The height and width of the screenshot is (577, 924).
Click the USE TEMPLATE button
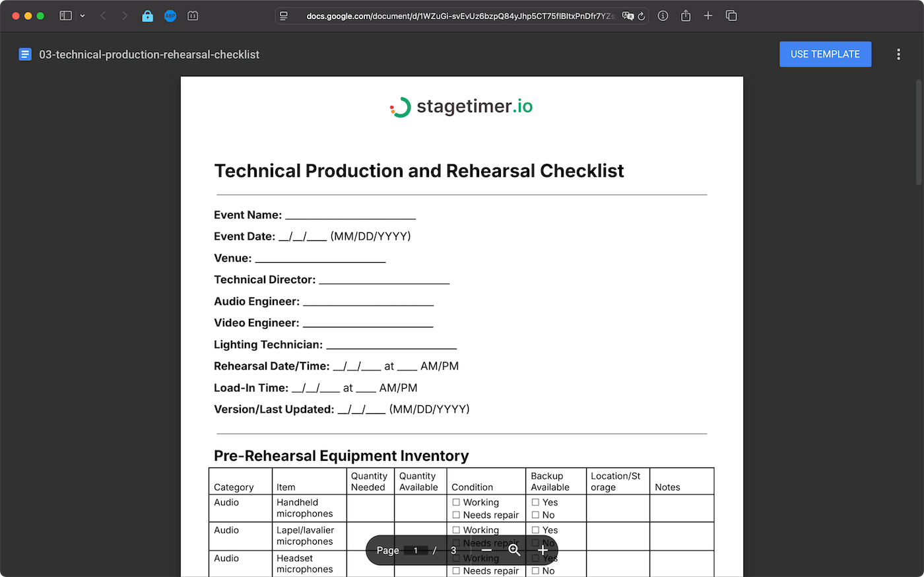825,54
